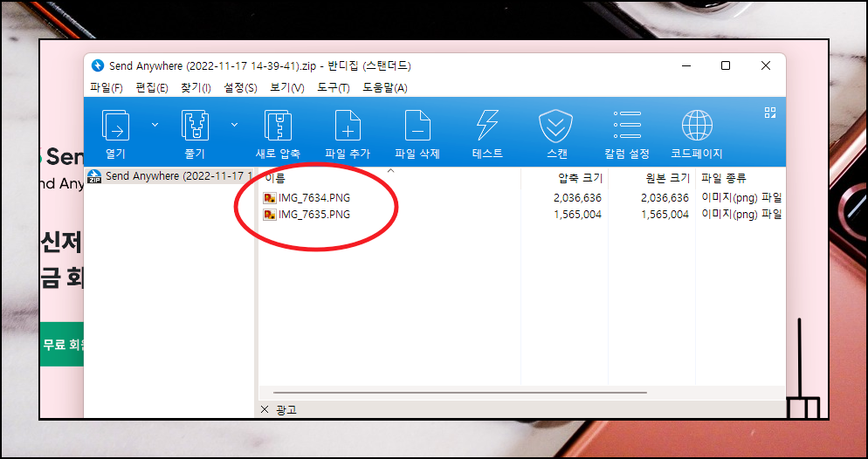Open the 보기(V) menu

(x=286, y=88)
